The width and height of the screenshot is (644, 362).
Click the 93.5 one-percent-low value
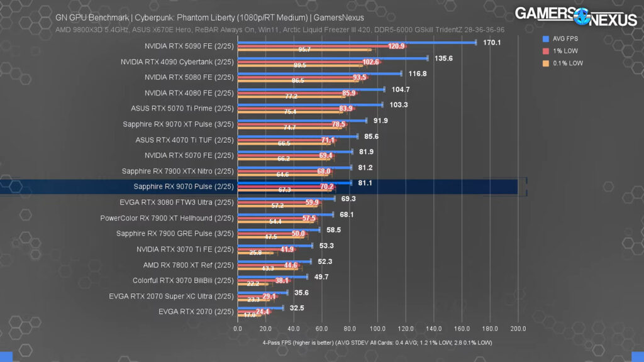[359, 77]
